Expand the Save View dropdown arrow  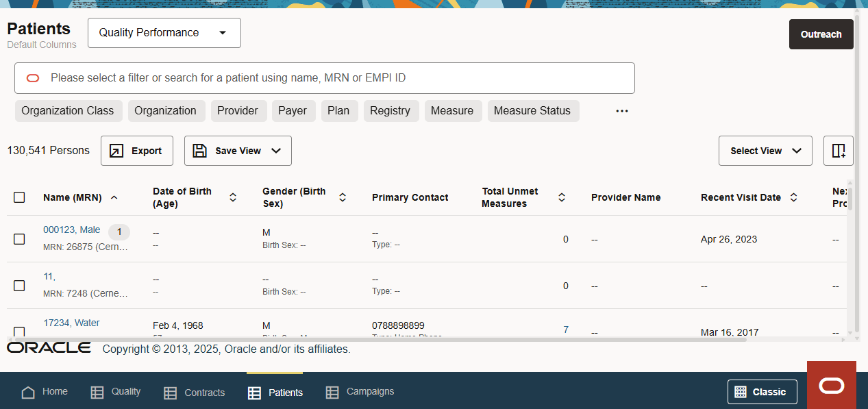pyautogui.click(x=277, y=150)
